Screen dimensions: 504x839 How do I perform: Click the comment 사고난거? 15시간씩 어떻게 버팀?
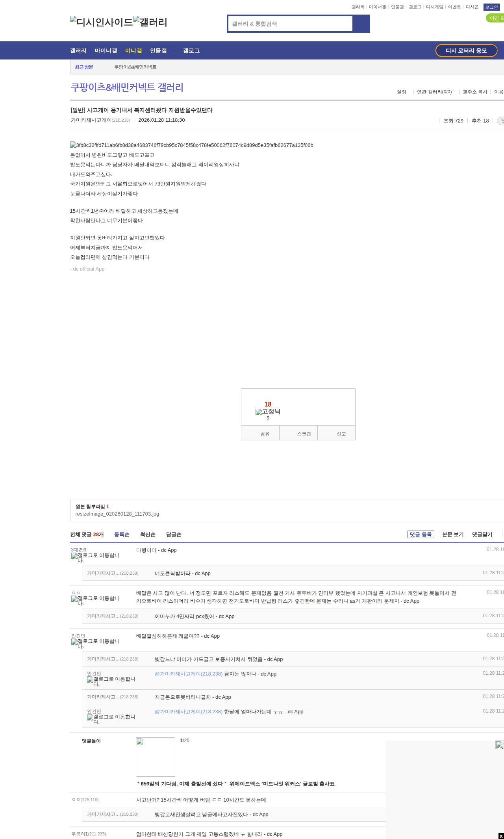201,800
